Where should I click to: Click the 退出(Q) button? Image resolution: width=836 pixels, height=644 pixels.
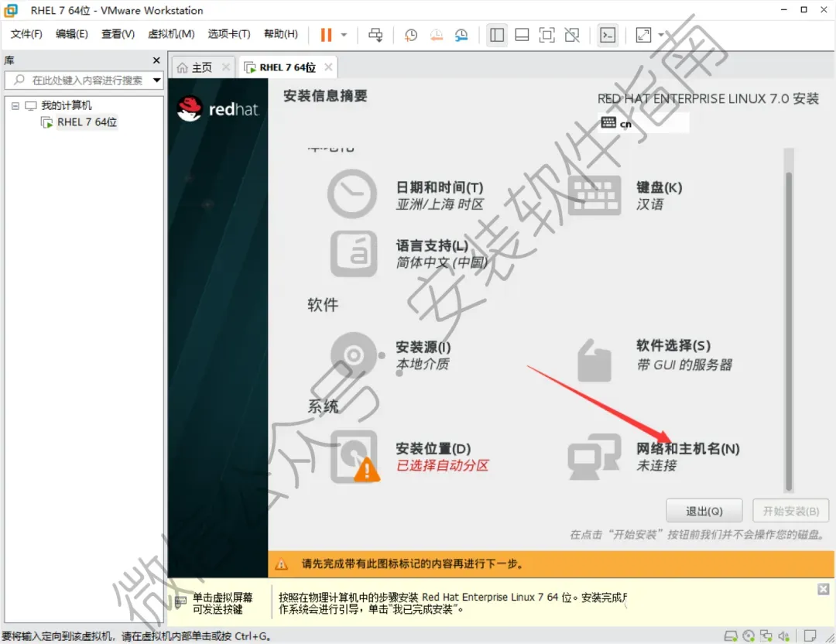click(x=704, y=512)
